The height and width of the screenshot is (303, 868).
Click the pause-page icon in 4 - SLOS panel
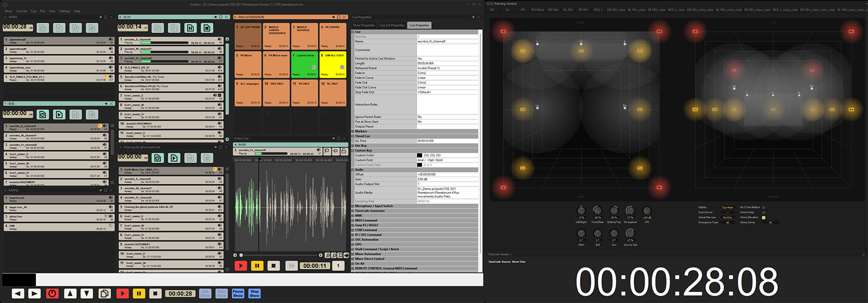(190, 28)
